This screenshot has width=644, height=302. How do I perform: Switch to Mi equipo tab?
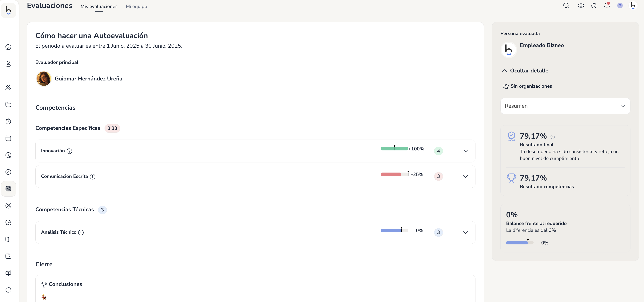tap(137, 6)
